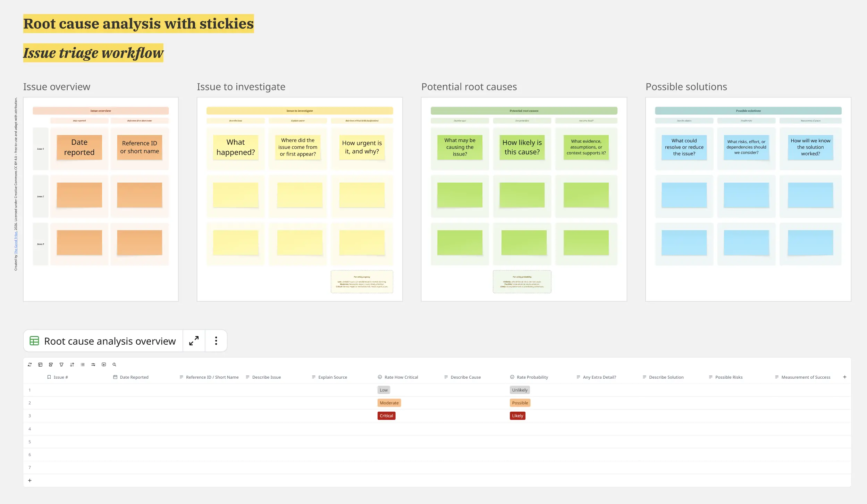The height and width of the screenshot is (504, 867).
Task: Click the sync refresh icon in table toolbar
Action: (x=30, y=364)
